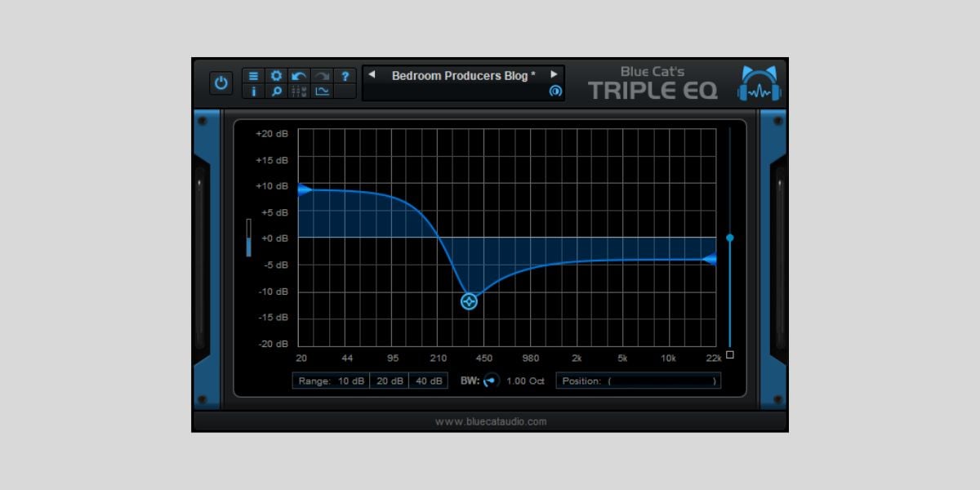The image size is (980, 490).
Task: Click the Triple EQ title text
Action: (x=653, y=90)
